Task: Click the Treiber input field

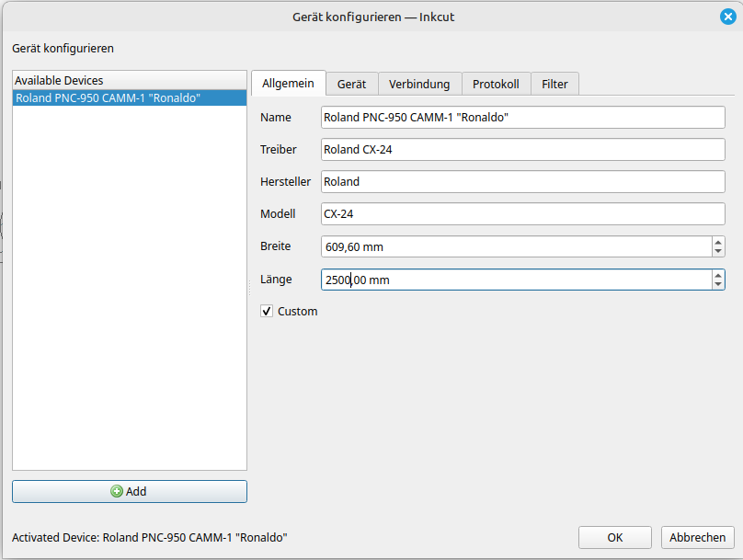Action: point(522,150)
